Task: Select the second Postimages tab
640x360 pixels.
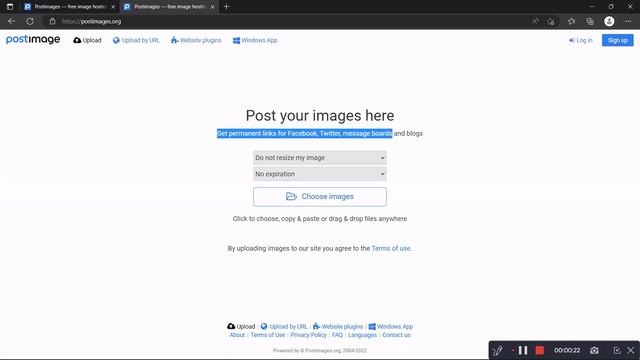Action: tap(169, 7)
